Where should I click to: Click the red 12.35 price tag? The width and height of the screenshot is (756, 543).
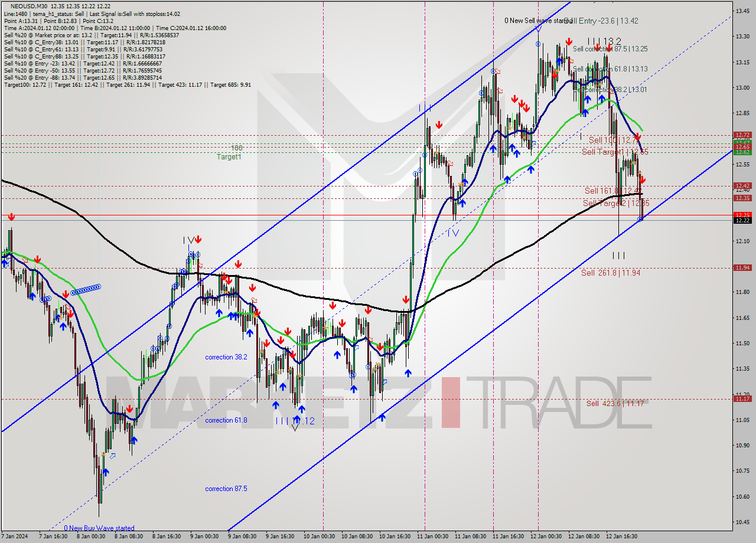click(742, 198)
